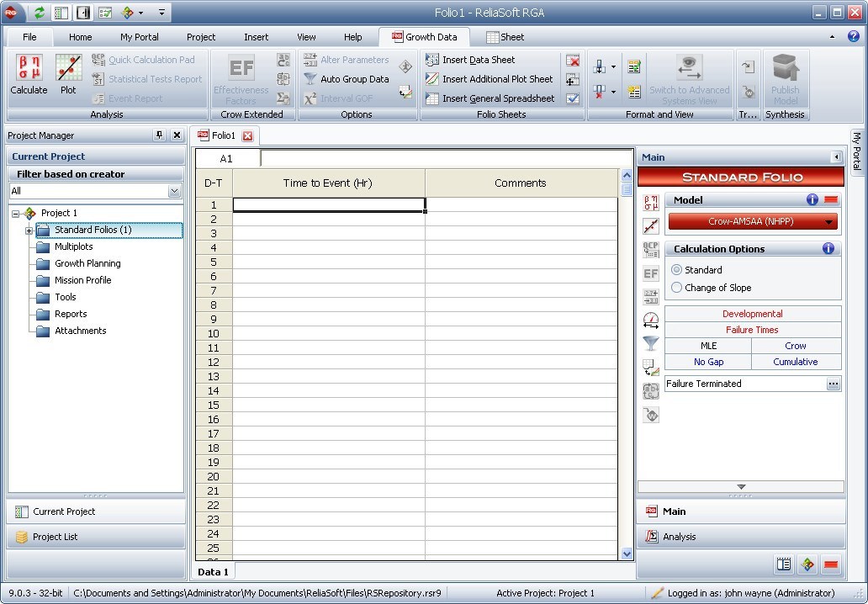The width and height of the screenshot is (868, 604).
Task: Switch to the My Portal ribbon tab
Action: pyautogui.click(x=140, y=37)
